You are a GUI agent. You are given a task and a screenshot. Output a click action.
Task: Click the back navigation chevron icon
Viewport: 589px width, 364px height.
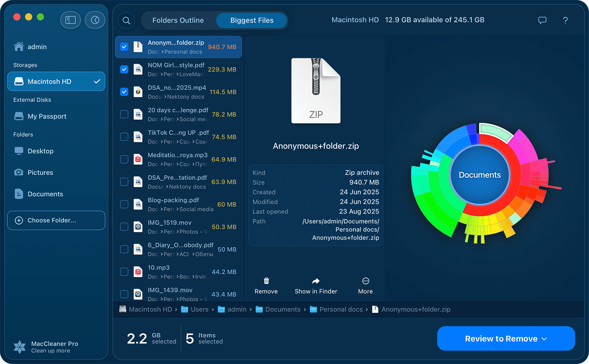coord(95,20)
